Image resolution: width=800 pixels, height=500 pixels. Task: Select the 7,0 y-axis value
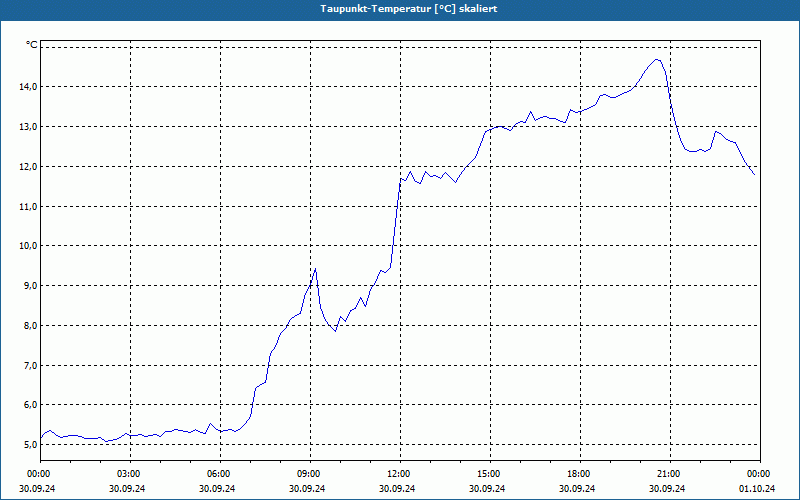(31, 365)
